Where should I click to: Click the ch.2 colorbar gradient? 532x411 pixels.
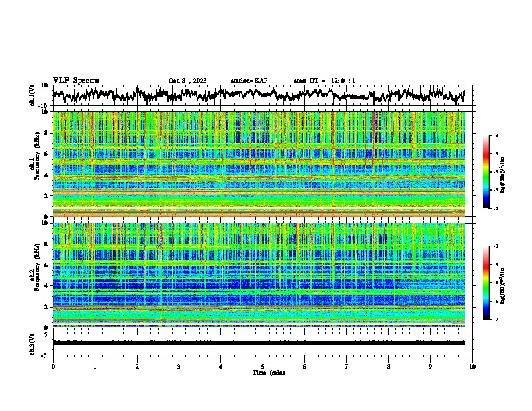(x=486, y=283)
